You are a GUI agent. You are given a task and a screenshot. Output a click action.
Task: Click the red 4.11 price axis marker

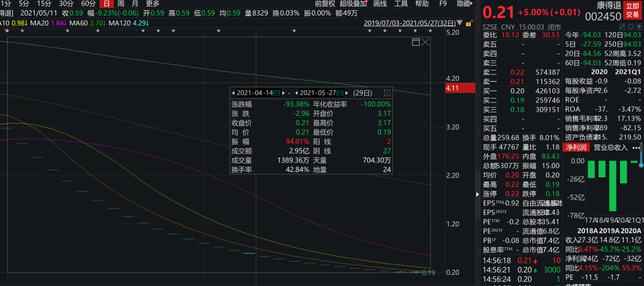pos(459,88)
